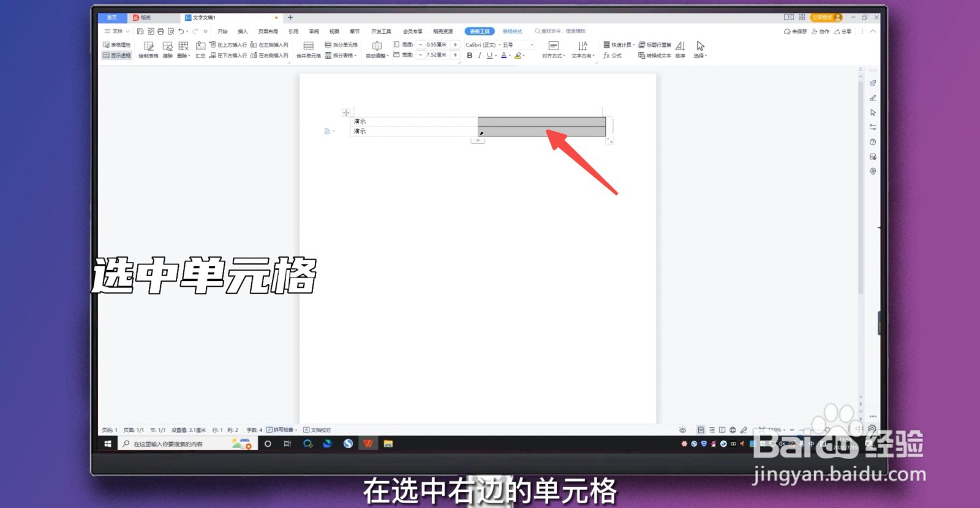The width and height of the screenshot is (980, 508).
Task: Toggle Italic formatting
Action: [480, 55]
